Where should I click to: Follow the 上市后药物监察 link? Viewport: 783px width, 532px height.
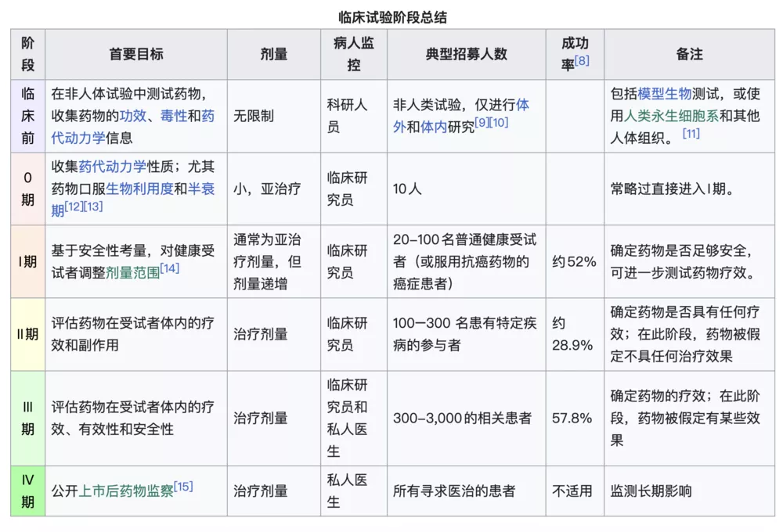pos(126,491)
